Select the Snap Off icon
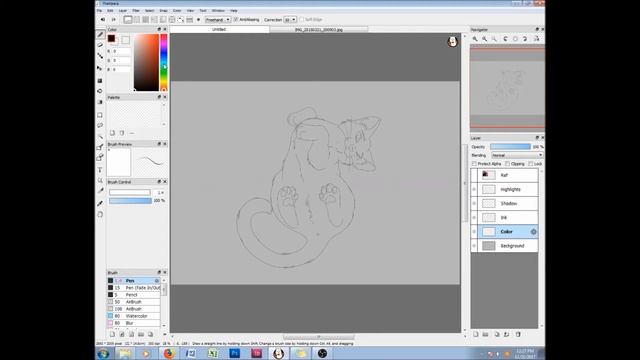 [x=128, y=20]
